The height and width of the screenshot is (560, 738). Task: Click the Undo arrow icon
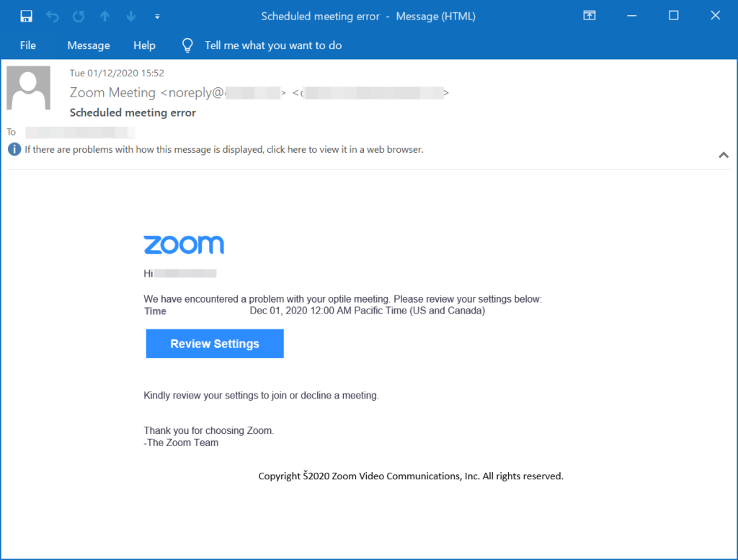point(52,17)
